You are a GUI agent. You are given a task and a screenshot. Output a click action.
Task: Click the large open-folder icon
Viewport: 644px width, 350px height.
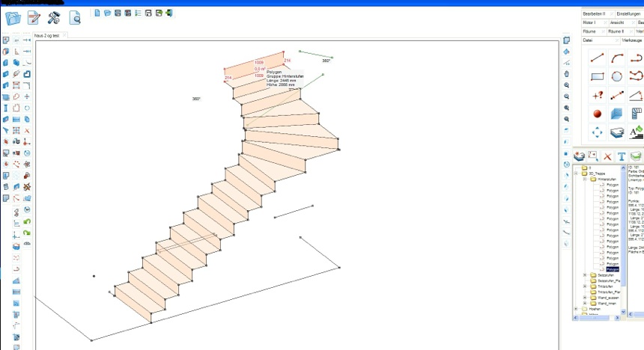coord(13,16)
